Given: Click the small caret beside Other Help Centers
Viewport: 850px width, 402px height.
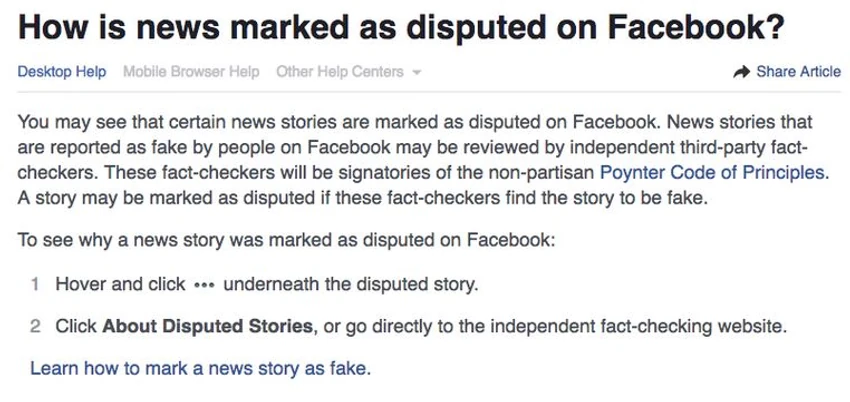Looking at the screenshot, I should [416, 73].
